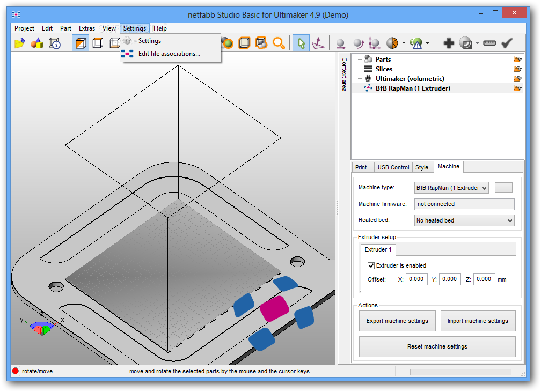The image size is (541, 392).
Task: Open the Machine type dropdown
Action: point(451,188)
